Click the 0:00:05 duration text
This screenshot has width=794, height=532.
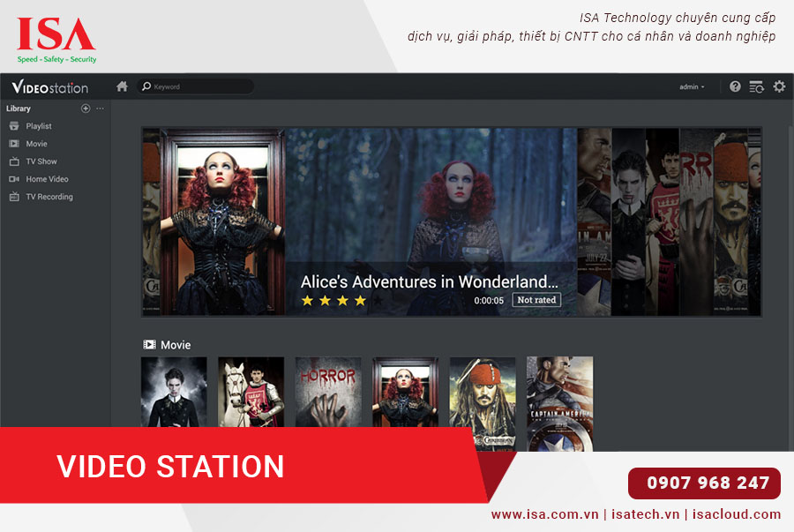489,301
